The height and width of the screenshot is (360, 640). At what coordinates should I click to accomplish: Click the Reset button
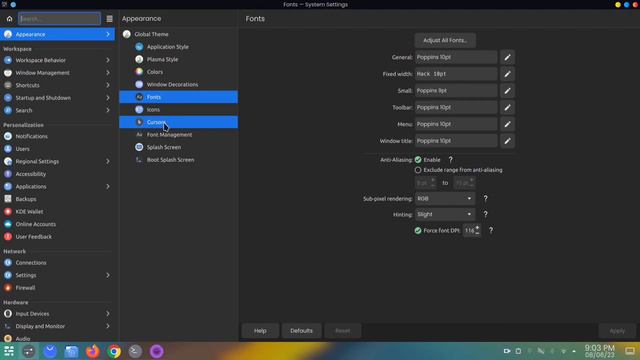(x=342, y=331)
